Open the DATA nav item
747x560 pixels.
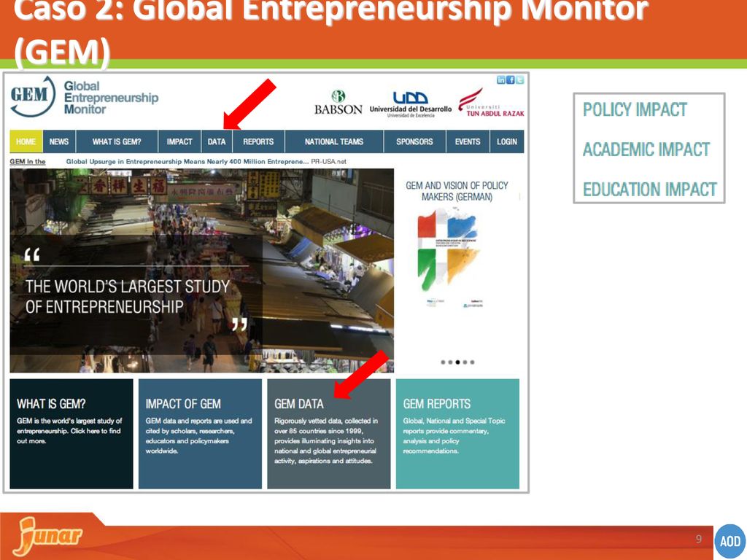[x=217, y=141]
